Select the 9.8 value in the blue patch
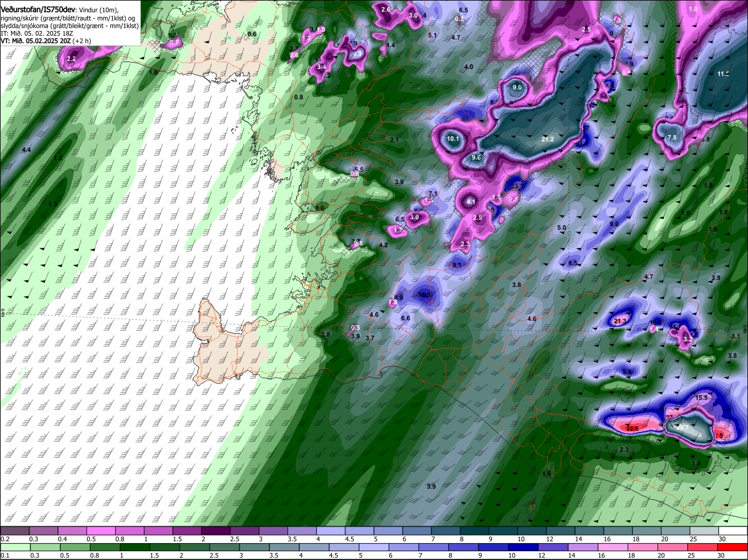The width and height of the screenshot is (748, 560). tap(627, 372)
